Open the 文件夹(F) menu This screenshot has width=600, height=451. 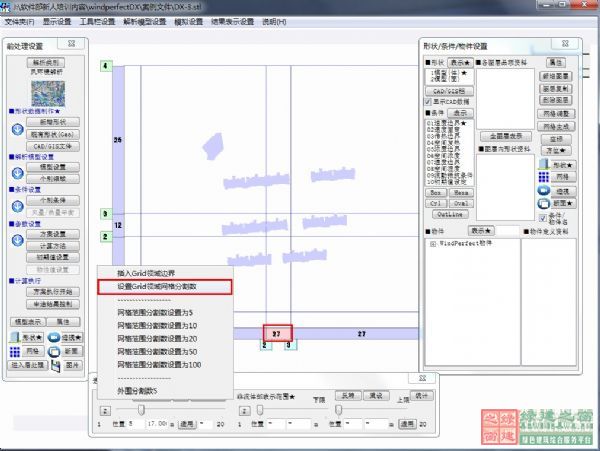(x=18, y=21)
